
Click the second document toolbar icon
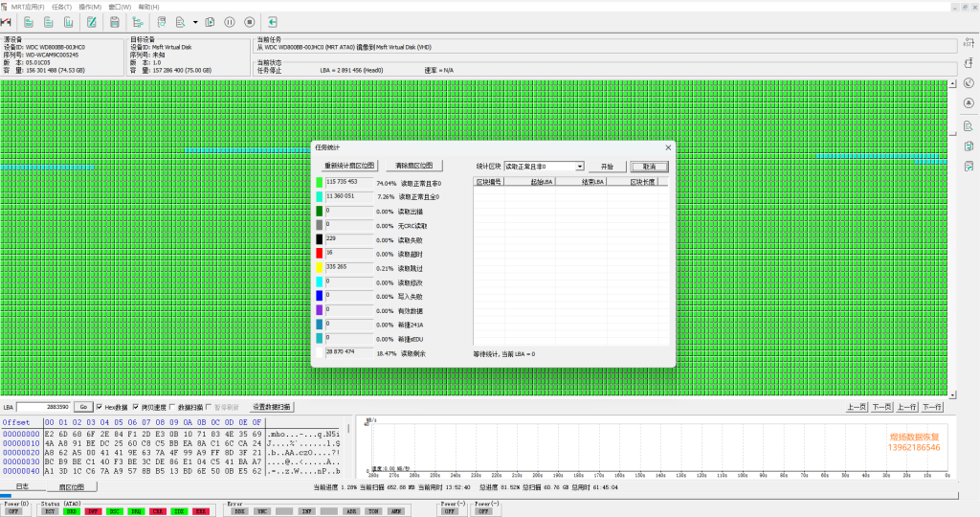point(49,22)
